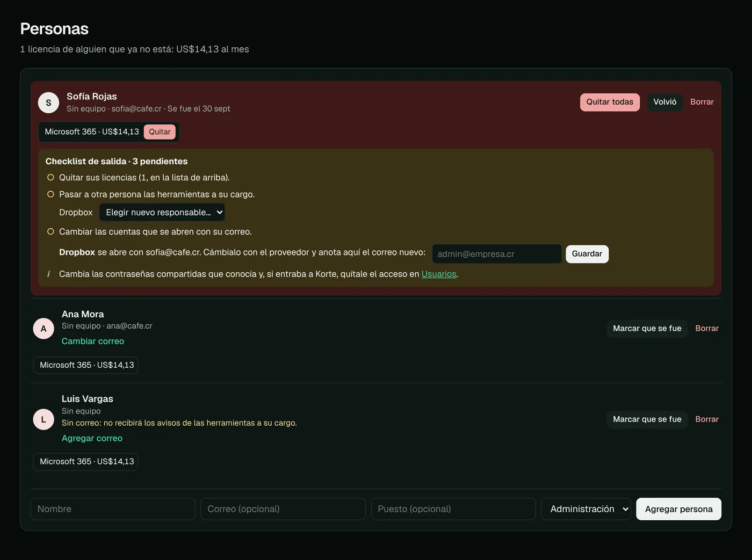Click 'Agregar persona' button
Viewport: 752px width, 560px height.
pos(678,509)
